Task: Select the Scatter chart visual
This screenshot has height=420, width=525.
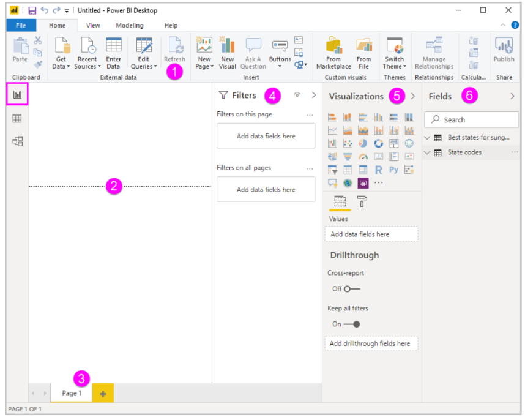Action: [348, 143]
